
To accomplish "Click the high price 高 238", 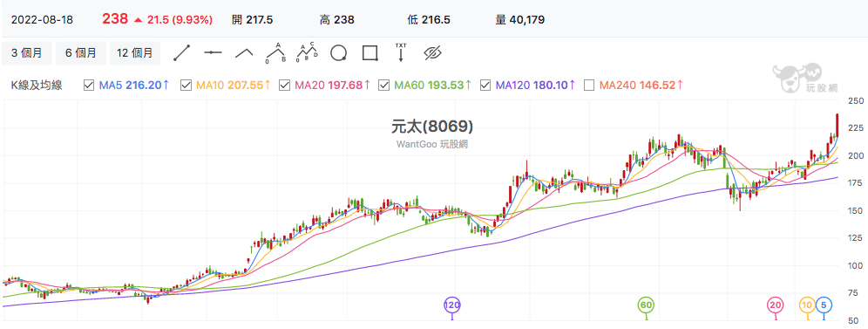I will (336, 20).
